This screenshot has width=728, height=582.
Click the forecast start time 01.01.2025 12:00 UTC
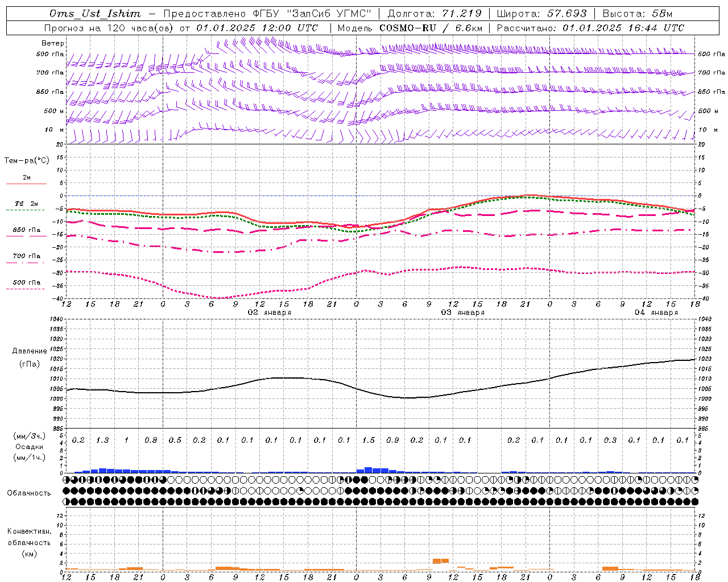click(x=258, y=28)
